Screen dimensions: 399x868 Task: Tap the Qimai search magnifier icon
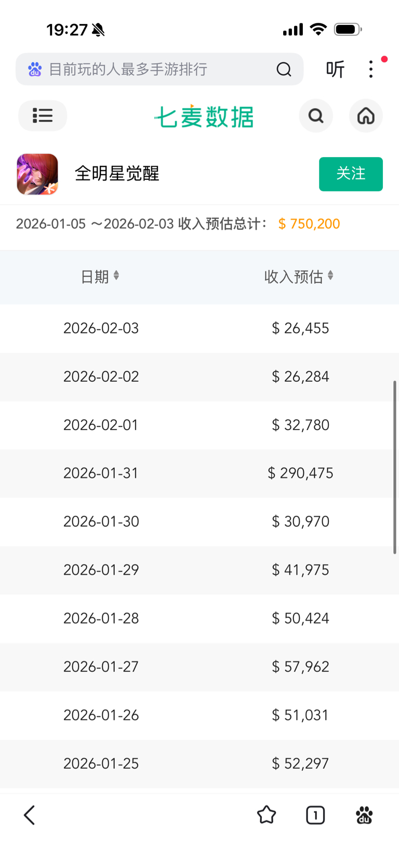click(x=316, y=115)
